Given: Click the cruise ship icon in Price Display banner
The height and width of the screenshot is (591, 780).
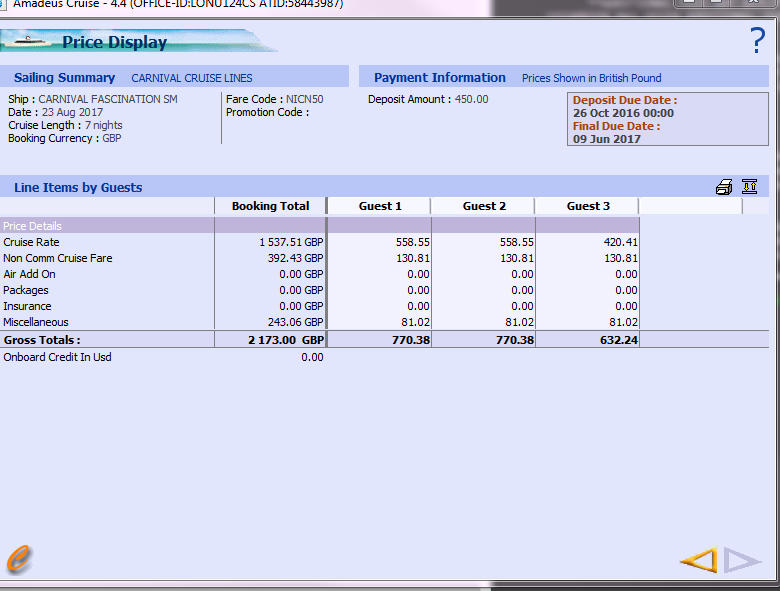Looking at the screenshot, I should 30,41.
